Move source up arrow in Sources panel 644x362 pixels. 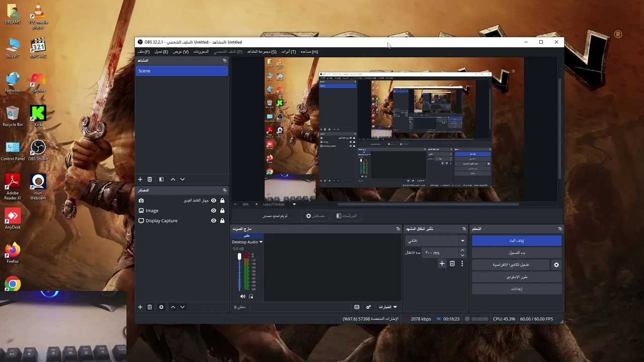[173, 307]
